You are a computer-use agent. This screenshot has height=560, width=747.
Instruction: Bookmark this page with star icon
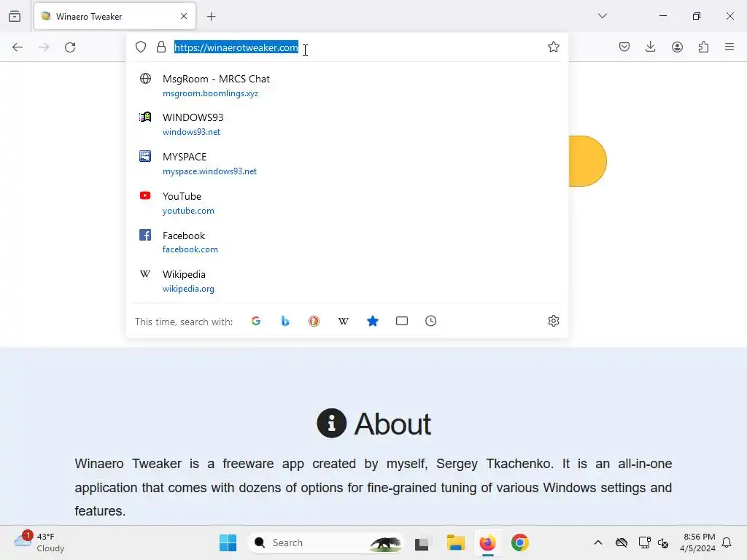[x=553, y=47]
